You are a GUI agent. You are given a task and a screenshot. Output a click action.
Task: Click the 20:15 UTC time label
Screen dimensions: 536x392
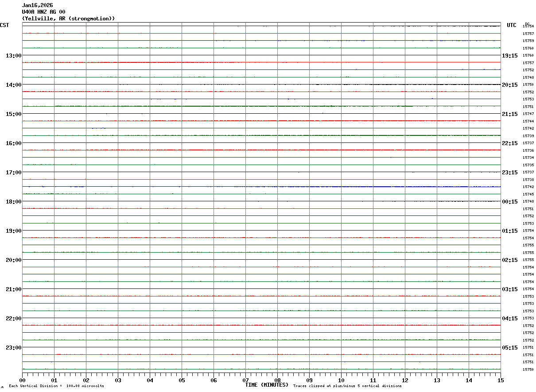coord(510,85)
